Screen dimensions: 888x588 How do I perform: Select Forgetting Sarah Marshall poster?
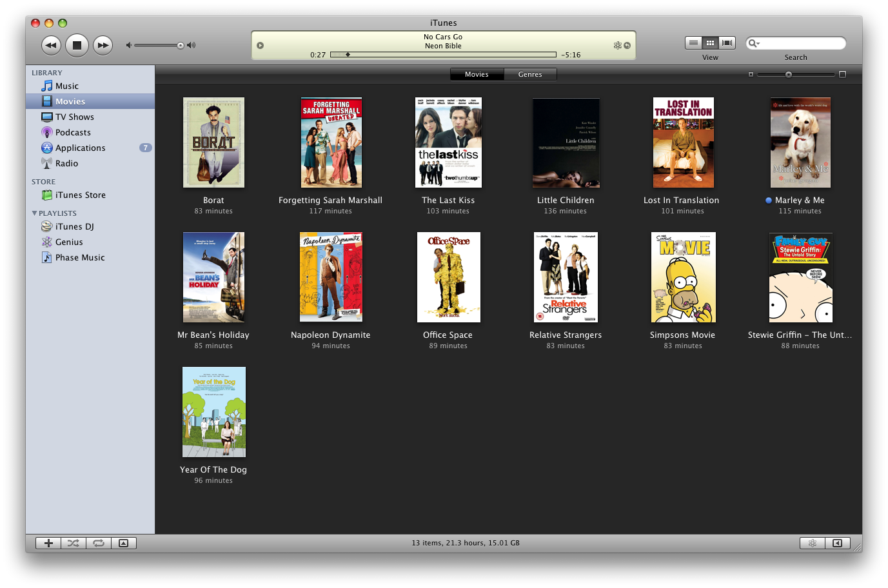331,142
